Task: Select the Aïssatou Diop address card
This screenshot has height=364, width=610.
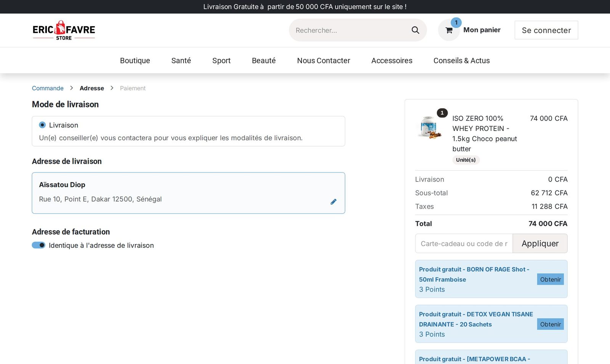Action: 188,193
